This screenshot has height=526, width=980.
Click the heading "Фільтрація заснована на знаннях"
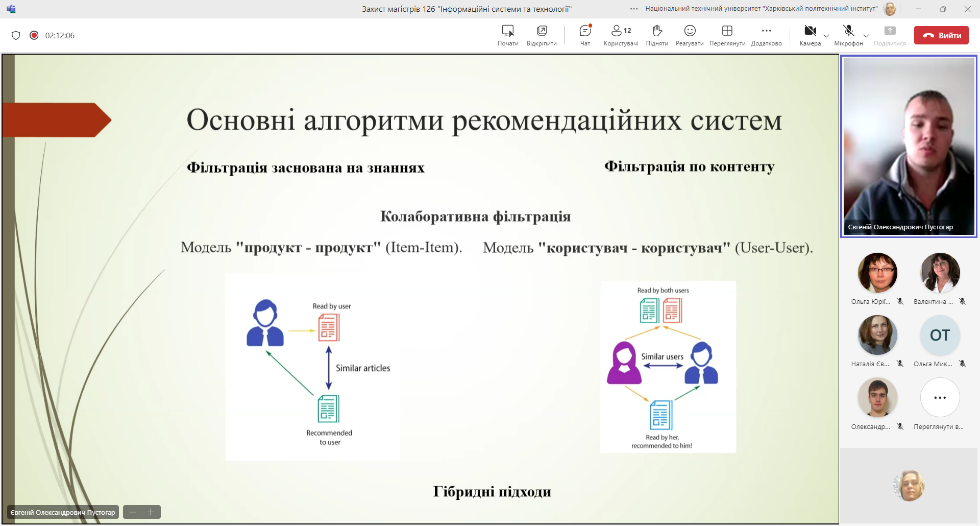click(306, 168)
